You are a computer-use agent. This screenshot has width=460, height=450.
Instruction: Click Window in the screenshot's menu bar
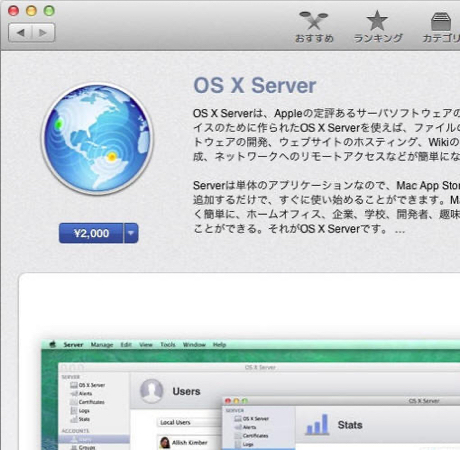[x=194, y=345]
